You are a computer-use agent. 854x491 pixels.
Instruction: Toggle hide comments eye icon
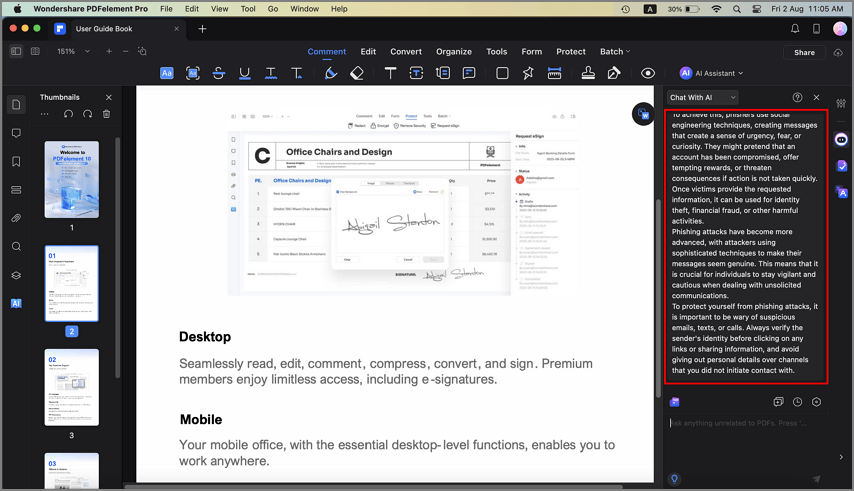pyautogui.click(x=648, y=73)
